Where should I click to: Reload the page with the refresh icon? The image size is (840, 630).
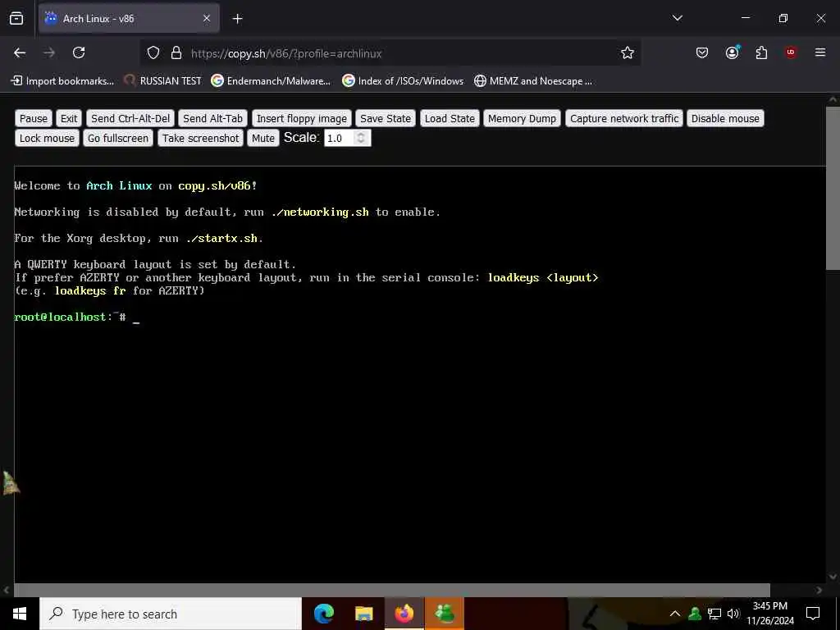[x=79, y=52]
